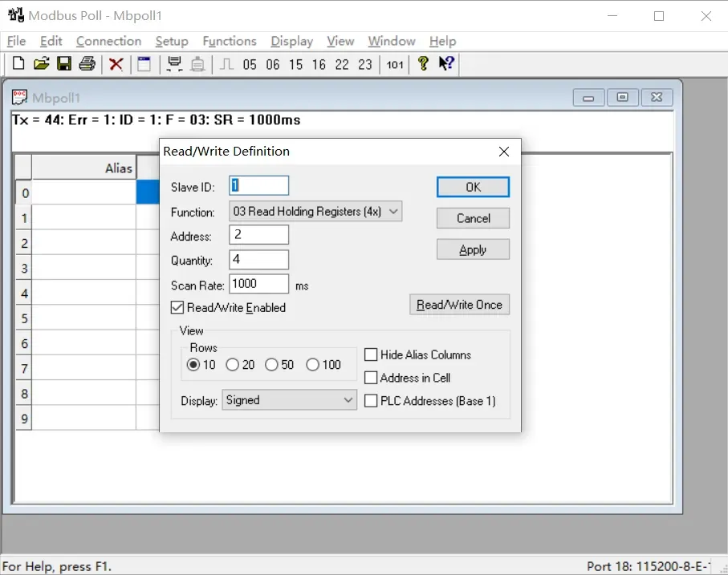Image resolution: width=728 pixels, height=575 pixels.
Task: Click the Alias column header
Action: point(84,168)
